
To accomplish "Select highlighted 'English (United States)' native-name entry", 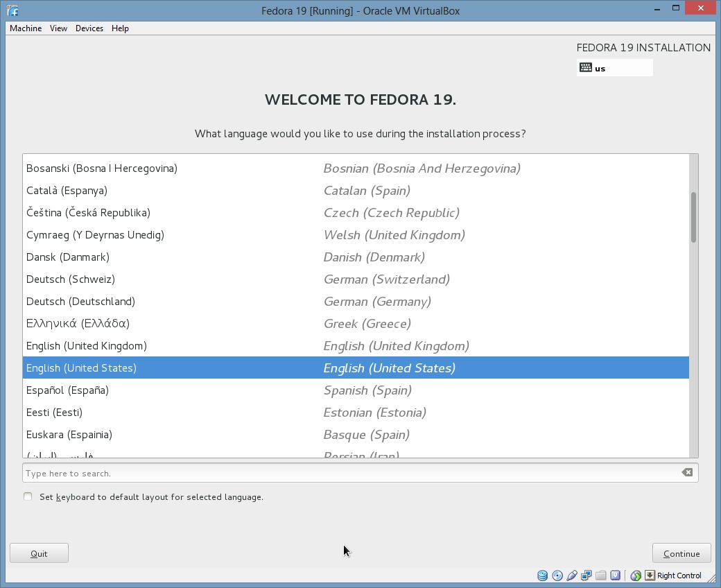I will (x=81, y=367).
